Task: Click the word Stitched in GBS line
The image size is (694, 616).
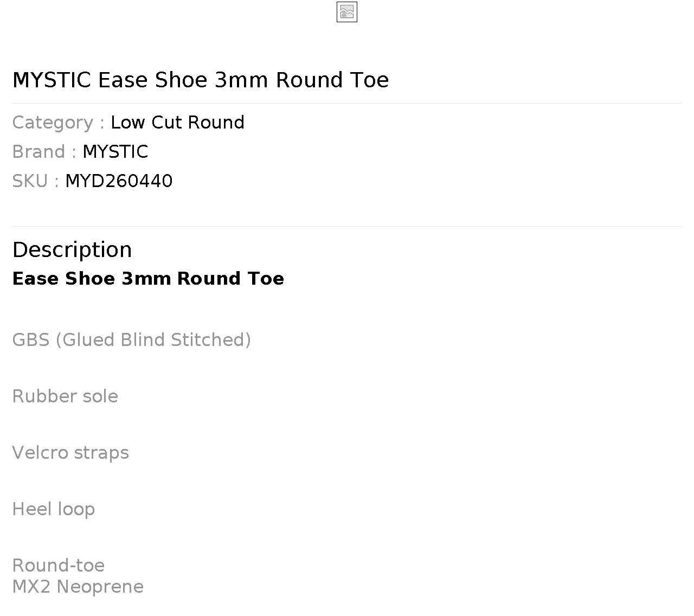Action: click(210, 340)
